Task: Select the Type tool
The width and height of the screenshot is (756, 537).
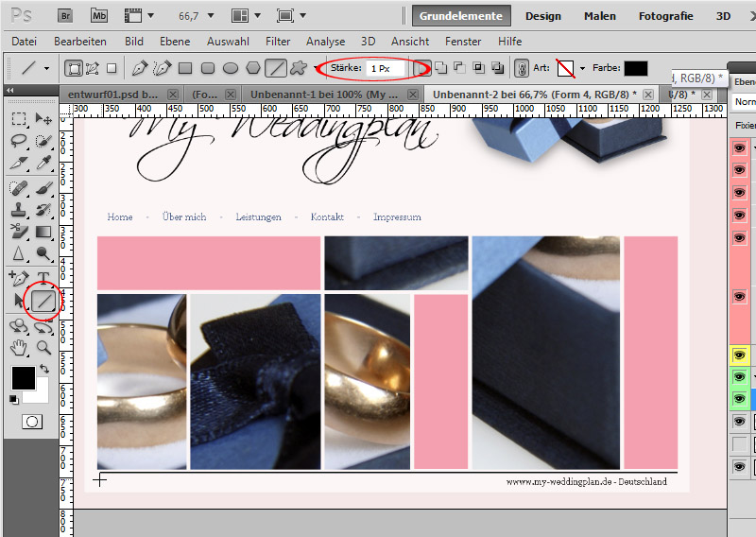Action: 43,277
